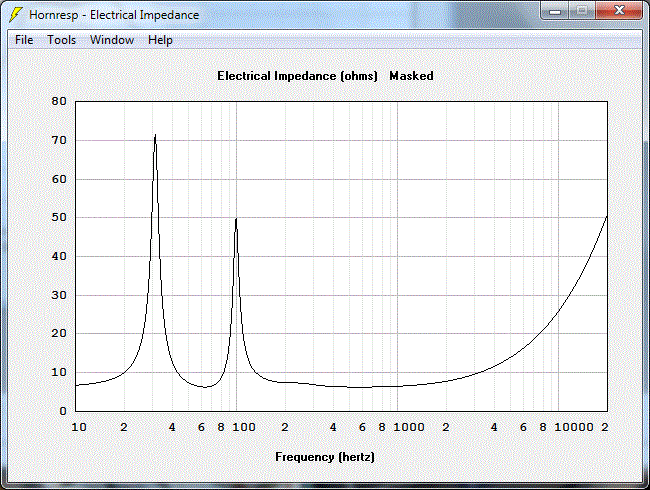This screenshot has height=490, width=650.
Task: Click the 50 ohms axis value
Action: coord(59,217)
